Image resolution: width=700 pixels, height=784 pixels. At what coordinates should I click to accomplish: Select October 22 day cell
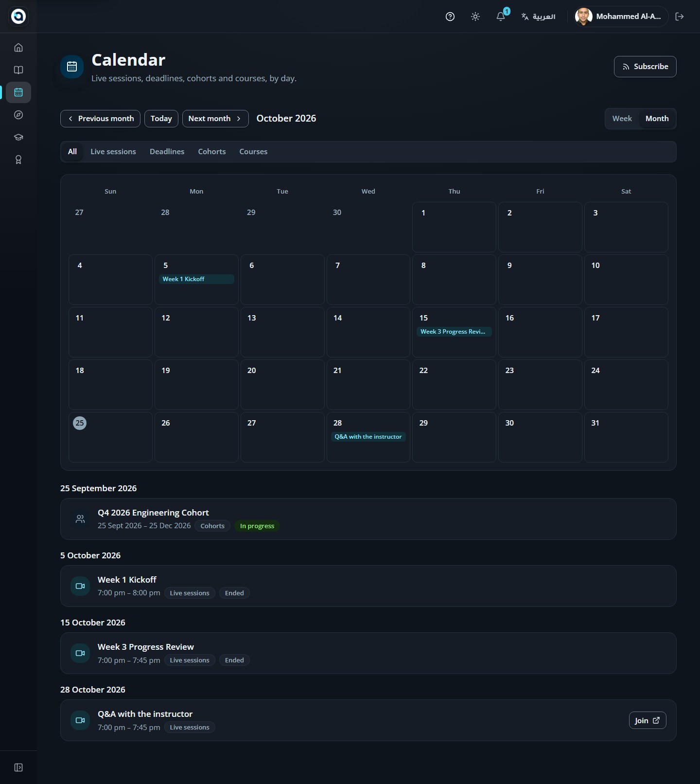(454, 385)
